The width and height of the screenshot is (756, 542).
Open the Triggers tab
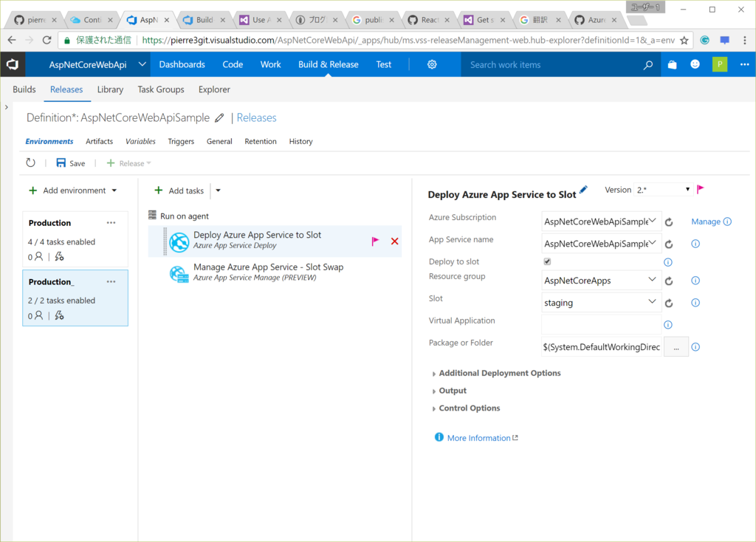(181, 141)
